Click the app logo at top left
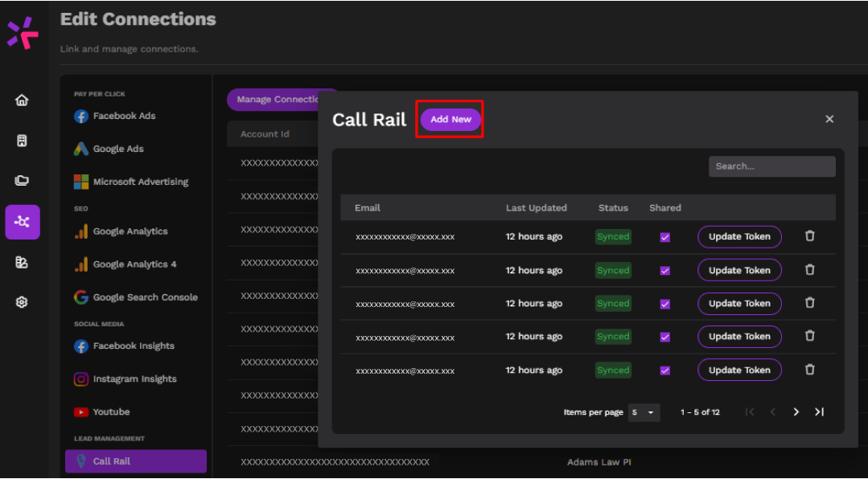 23,33
